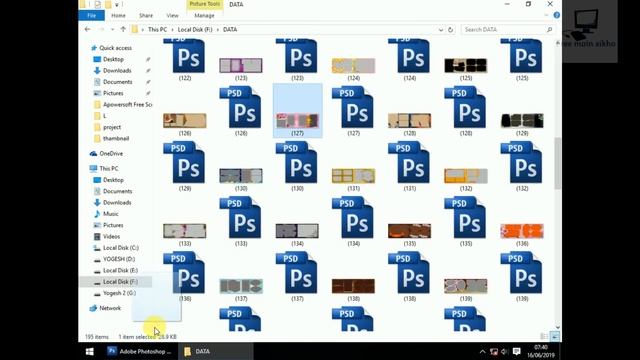Select the dark image thumbnail labeled (125)
Screen dimensions: 640x360
pyautogui.click(x=466, y=65)
